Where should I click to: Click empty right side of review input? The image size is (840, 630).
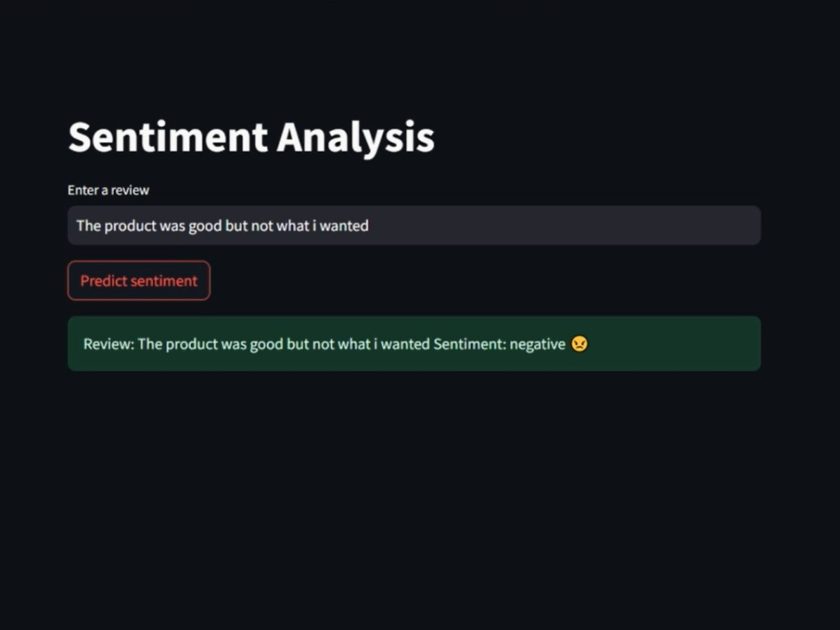click(563, 225)
